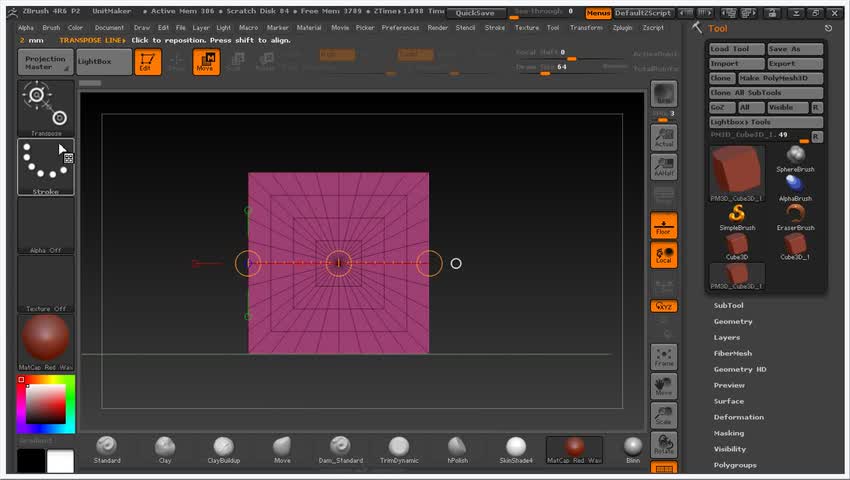Image resolution: width=850 pixels, height=480 pixels.
Task: Open the Stroke dots picker
Action: click(x=46, y=166)
